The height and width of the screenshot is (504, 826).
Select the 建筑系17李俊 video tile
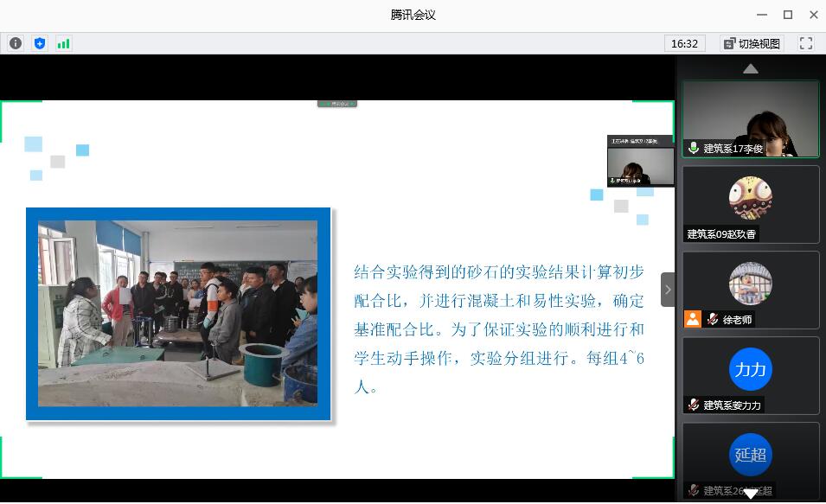tap(750, 118)
